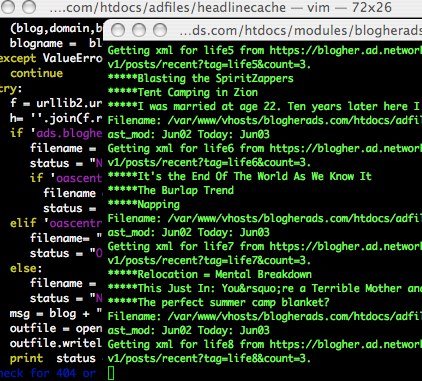Click the ''.join(f.r line in vim

(x=56, y=118)
